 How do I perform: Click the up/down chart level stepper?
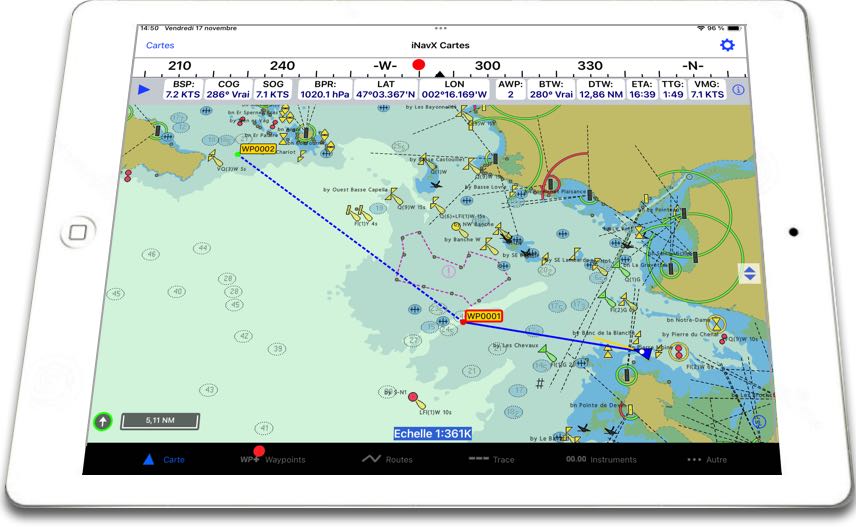[749, 273]
